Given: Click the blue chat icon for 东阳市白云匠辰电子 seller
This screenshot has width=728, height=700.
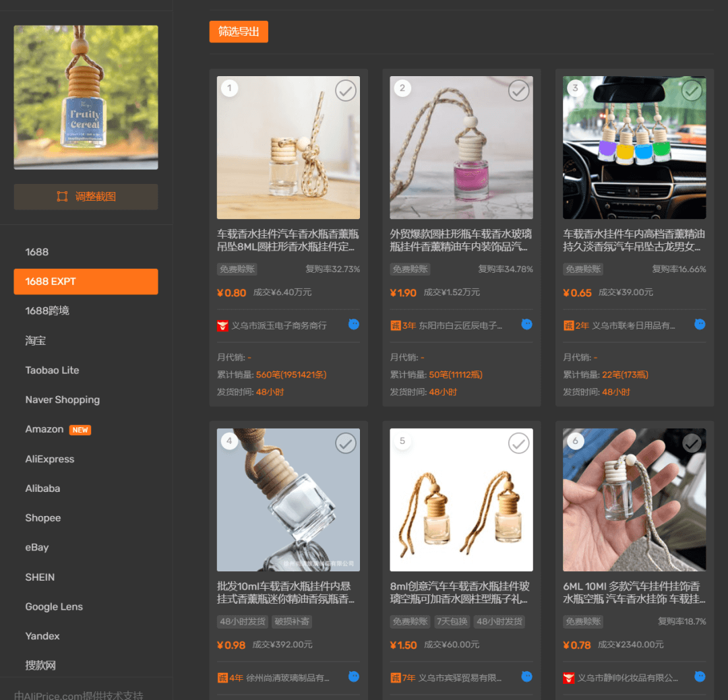Looking at the screenshot, I should coord(527,325).
